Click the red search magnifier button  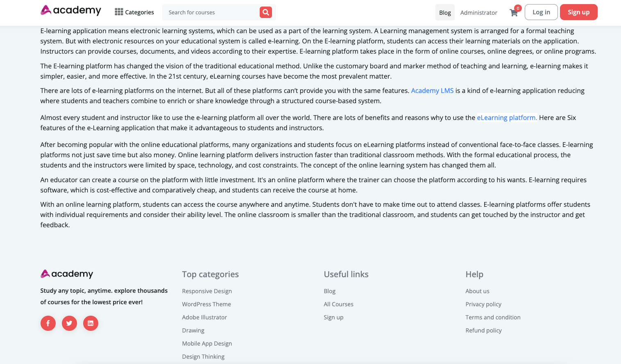click(x=266, y=12)
